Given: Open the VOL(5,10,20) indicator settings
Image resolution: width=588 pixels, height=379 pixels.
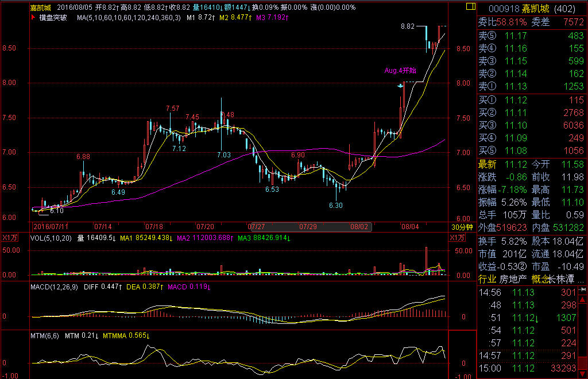Looking at the screenshot, I should pos(50,238).
